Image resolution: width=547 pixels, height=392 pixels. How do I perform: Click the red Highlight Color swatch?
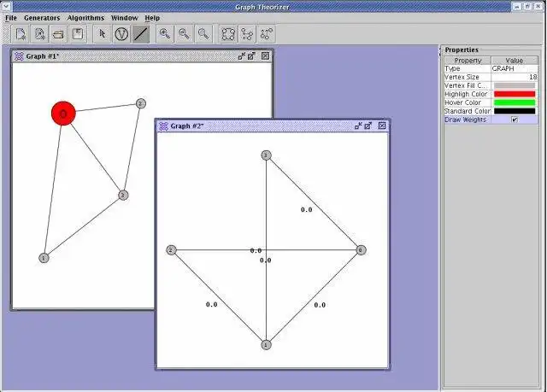coord(515,94)
